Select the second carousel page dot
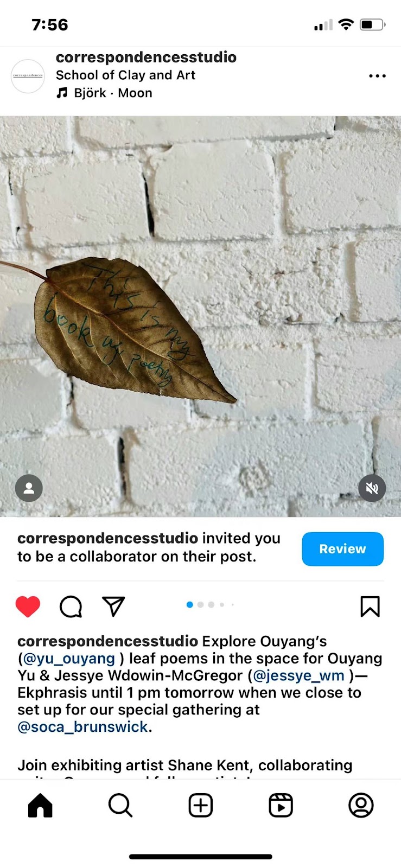The image size is (401, 868). pos(200,604)
